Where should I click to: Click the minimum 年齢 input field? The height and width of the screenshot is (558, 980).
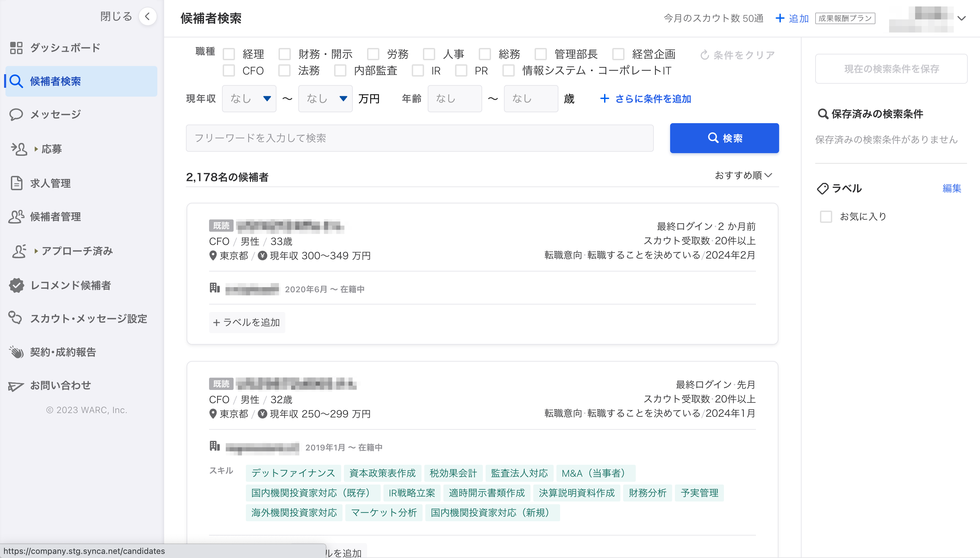pyautogui.click(x=455, y=98)
